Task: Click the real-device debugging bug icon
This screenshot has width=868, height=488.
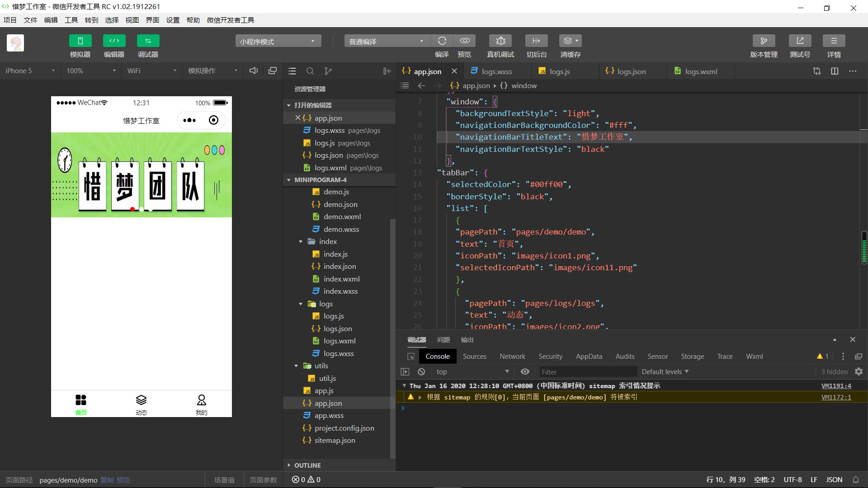Action: [500, 41]
